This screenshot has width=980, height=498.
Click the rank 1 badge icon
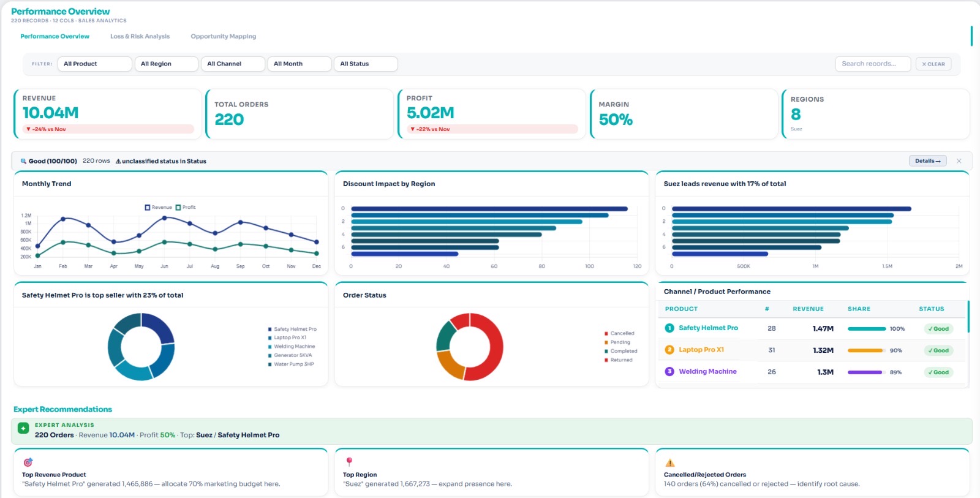tap(669, 328)
